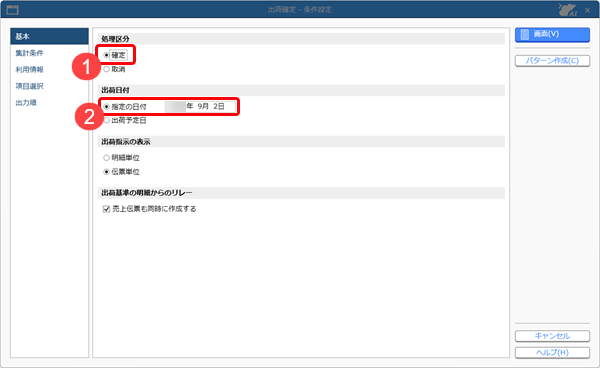Image resolution: width=600 pixels, height=368 pixels.
Task: Select 明細単位 display option
Action: [x=106, y=158]
